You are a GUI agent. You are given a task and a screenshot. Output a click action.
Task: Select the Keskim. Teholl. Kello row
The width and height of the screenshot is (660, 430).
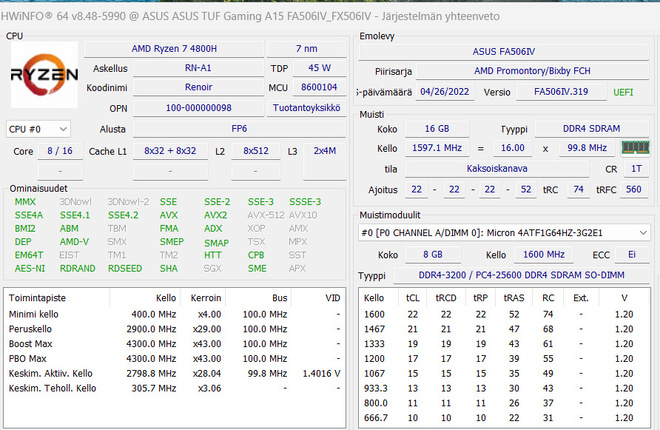click(174, 388)
